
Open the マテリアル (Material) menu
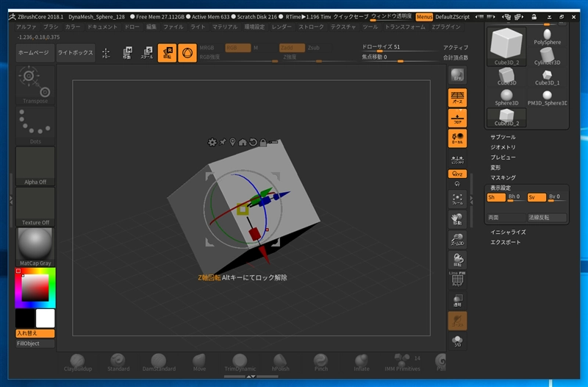(225, 27)
